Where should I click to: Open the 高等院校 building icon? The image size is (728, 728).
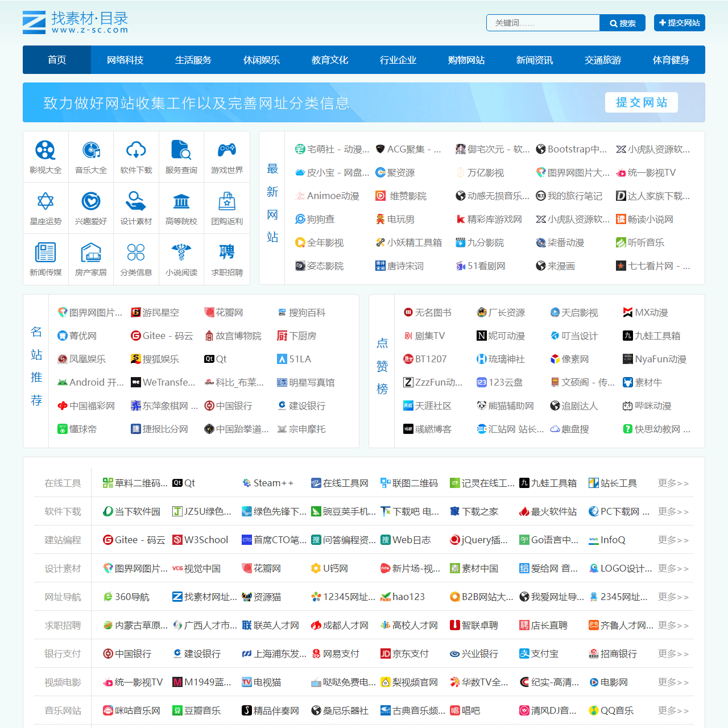(x=181, y=201)
